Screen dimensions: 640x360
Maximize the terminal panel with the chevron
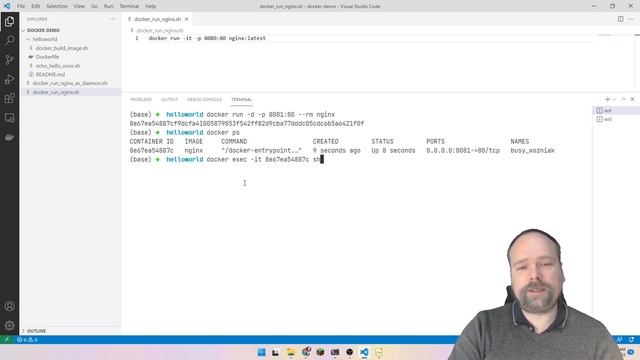pyautogui.click(x=623, y=99)
